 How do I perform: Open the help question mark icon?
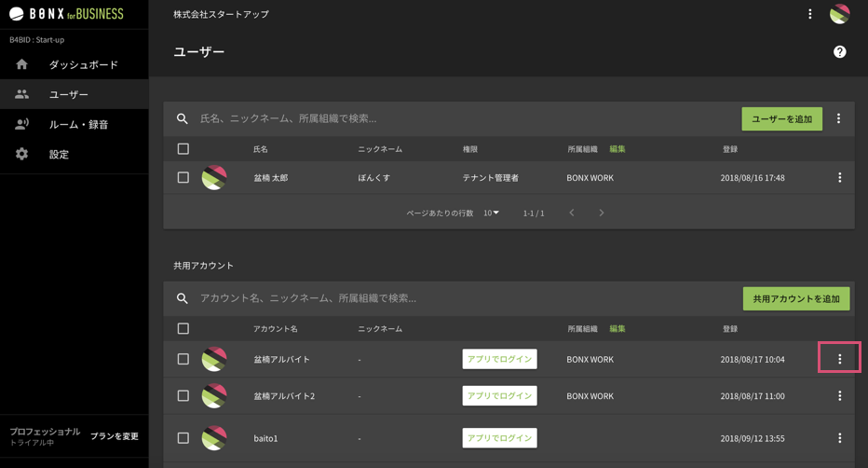pyautogui.click(x=839, y=51)
